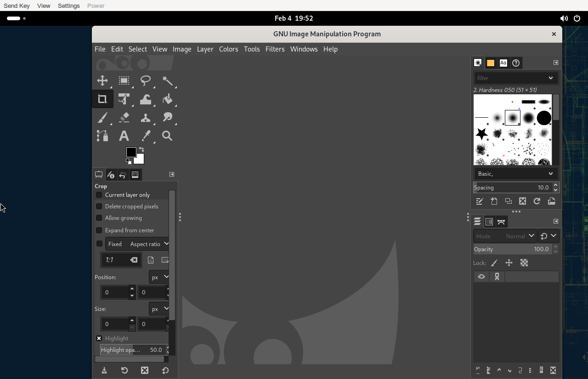The image size is (588, 379).
Task: Enable Allow growing checkbox
Action: click(99, 218)
